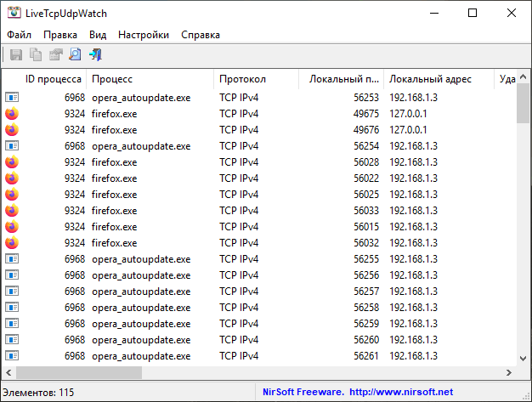This screenshot has width=532, height=402.
Task: Sort by Протокол column header
Action: tap(256, 79)
